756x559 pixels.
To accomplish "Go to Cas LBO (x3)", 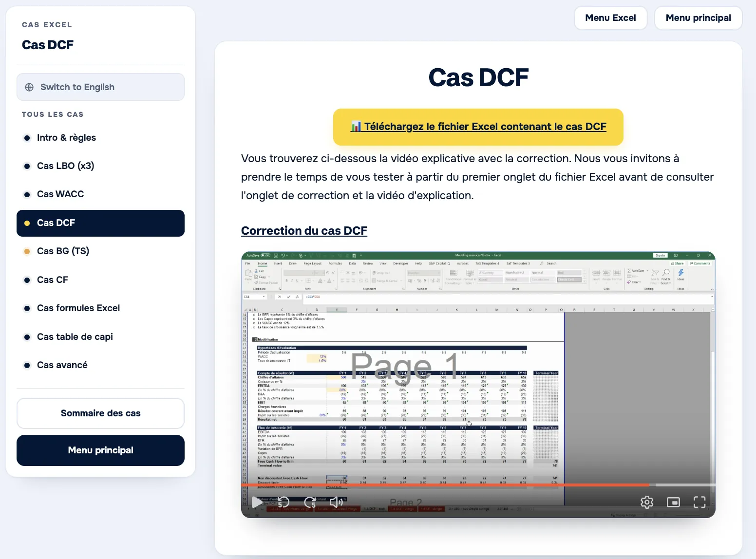I will click(100, 166).
